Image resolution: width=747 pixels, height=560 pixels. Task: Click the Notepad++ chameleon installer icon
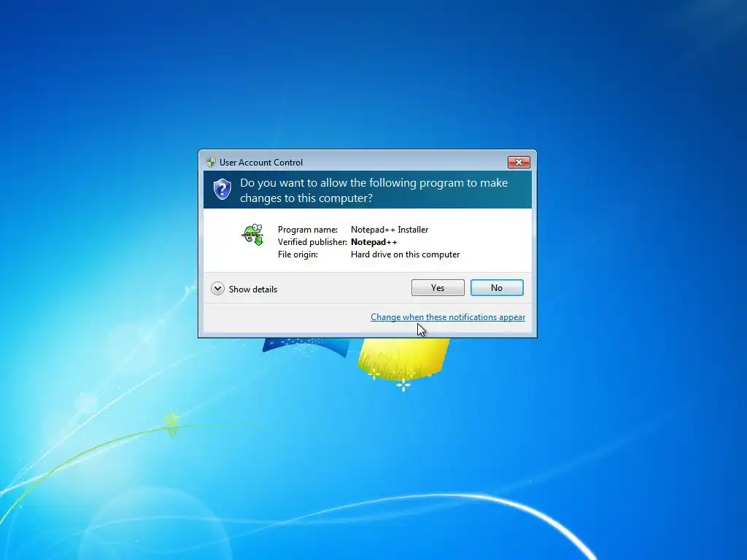253,235
